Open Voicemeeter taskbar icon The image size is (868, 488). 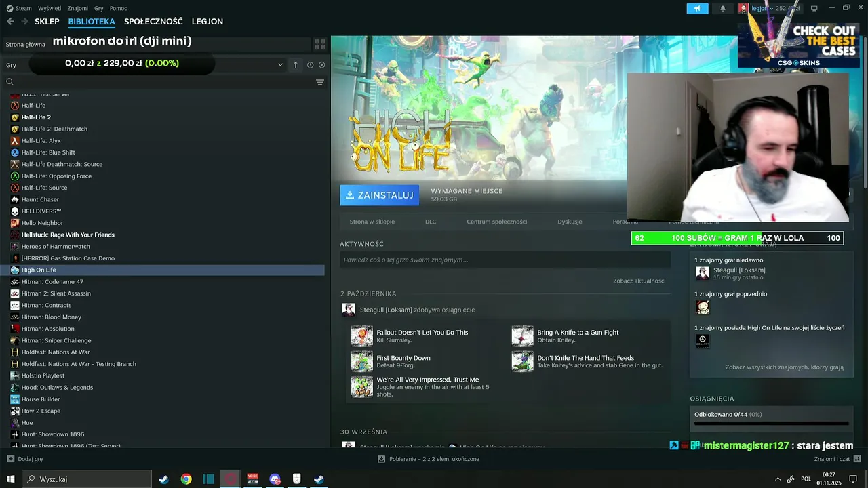coord(253,479)
